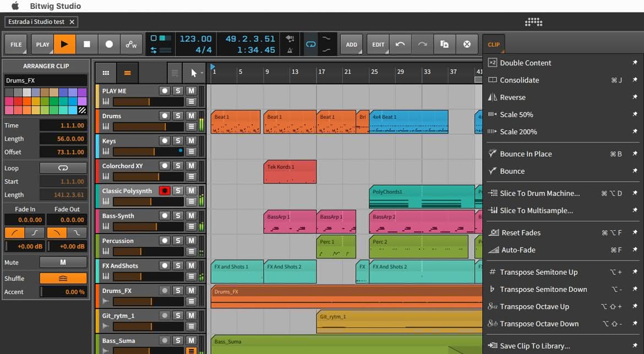
Task: Click the Colorchord XY track volume fader
Action: click(x=148, y=177)
